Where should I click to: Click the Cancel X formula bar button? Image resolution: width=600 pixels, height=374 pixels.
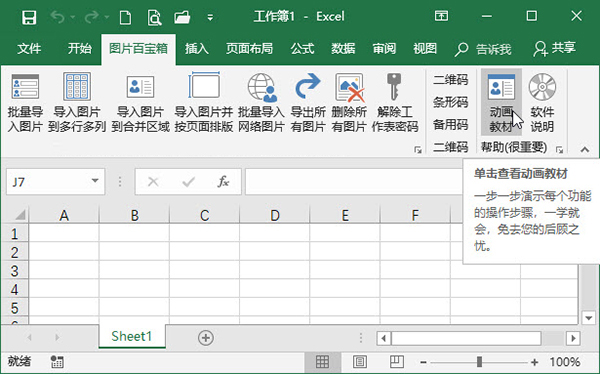(x=153, y=181)
